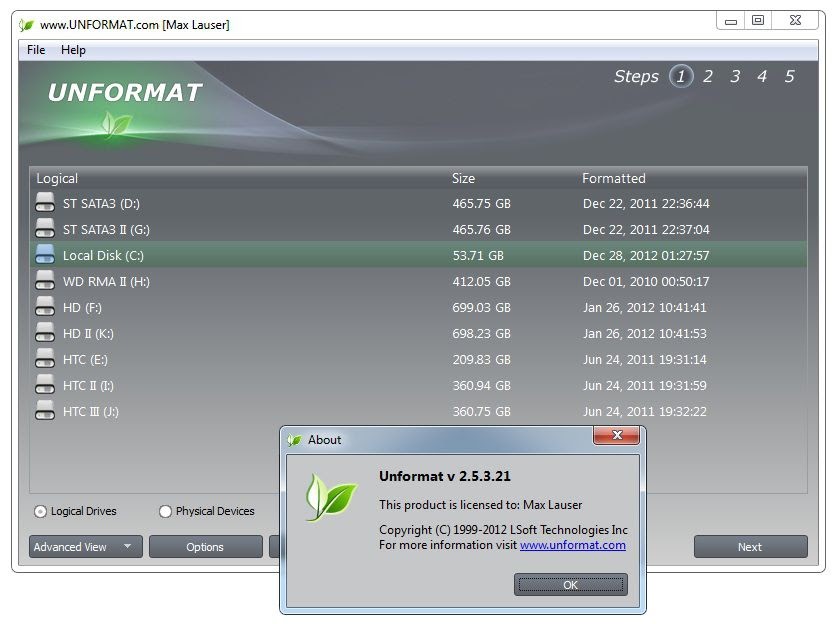Click the date Dec 22, 2011 22:36:44
Viewport: 835px width, 624px height.
[x=646, y=203]
